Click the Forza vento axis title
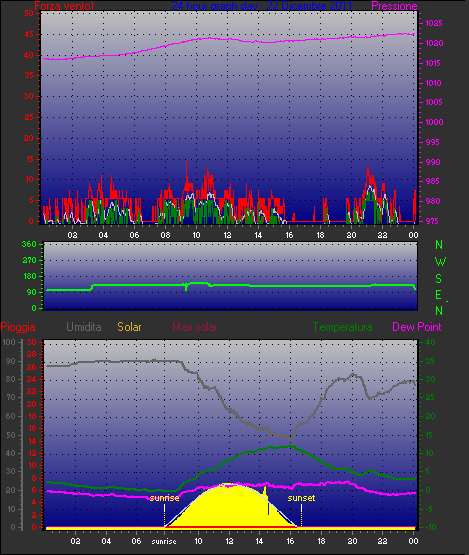This screenshot has height=555, width=469. click(64, 6)
